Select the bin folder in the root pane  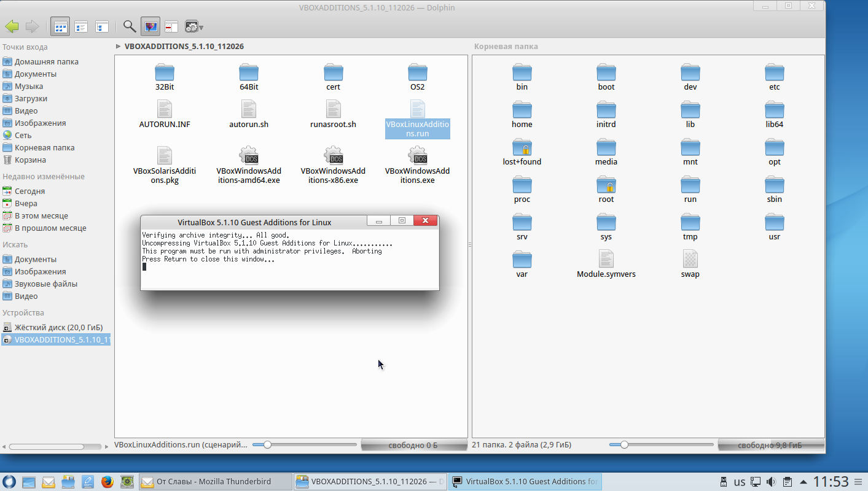(522, 72)
